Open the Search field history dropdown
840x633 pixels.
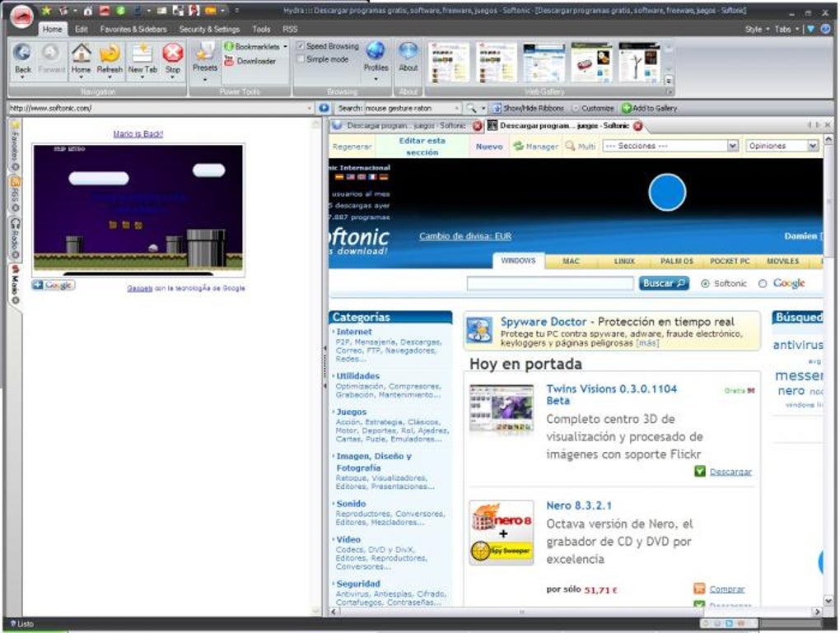(456, 108)
